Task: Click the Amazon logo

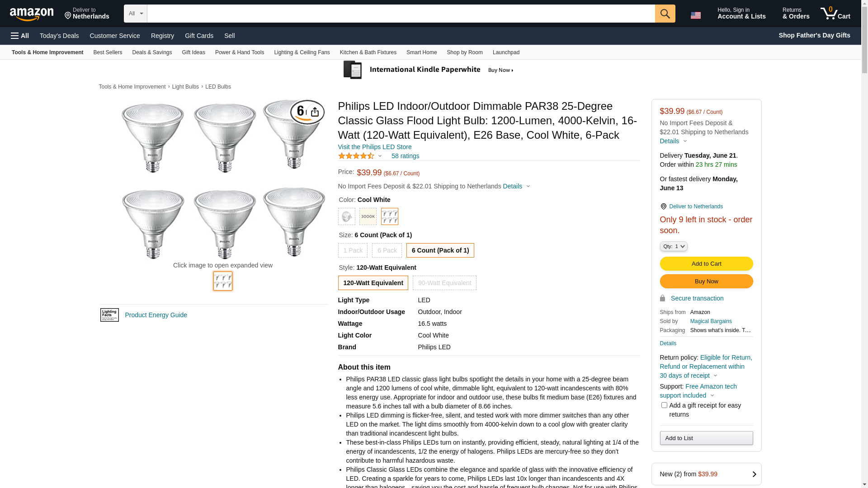Action: coord(32,14)
